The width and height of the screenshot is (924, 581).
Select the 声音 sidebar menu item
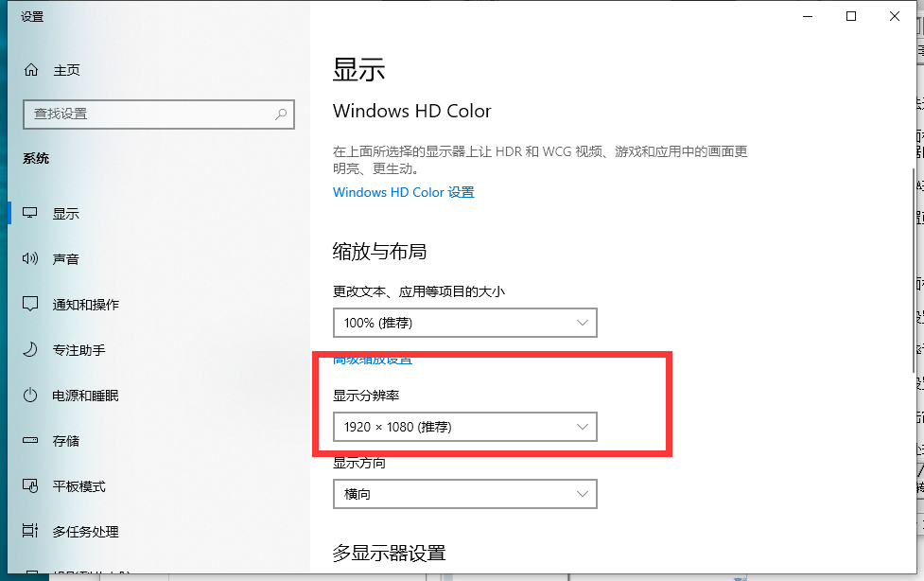(x=66, y=259)
